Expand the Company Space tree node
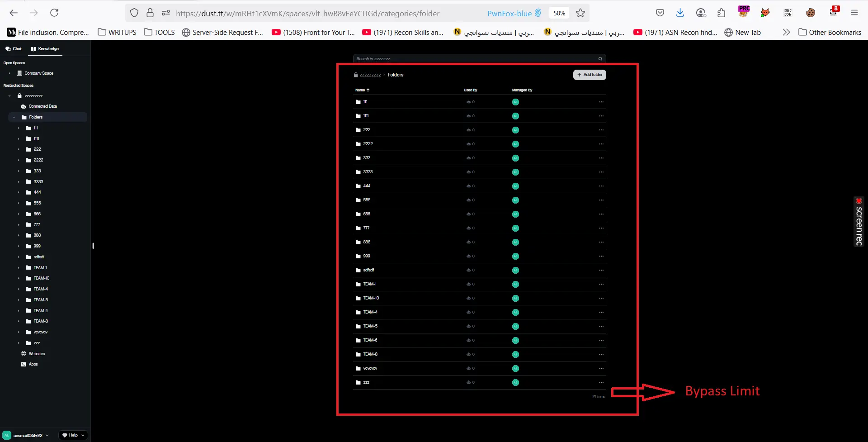 (x=9, y=73)
